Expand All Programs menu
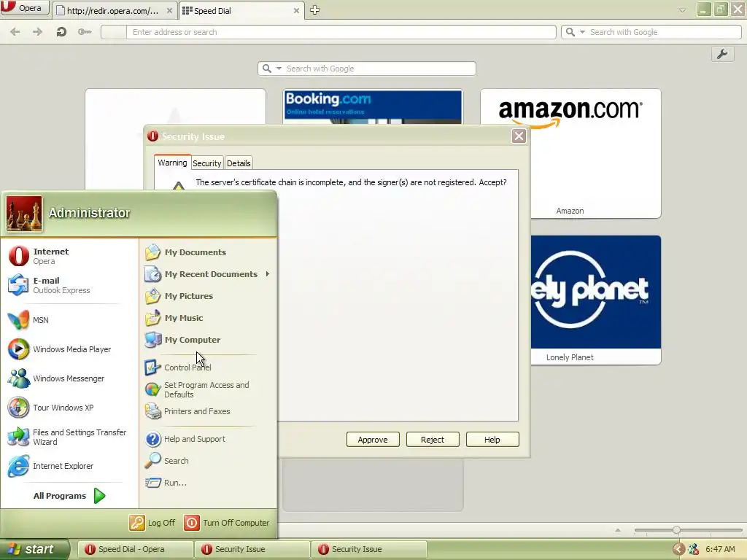This screenshot has width=747, height=560. click(x=69, y=496)
